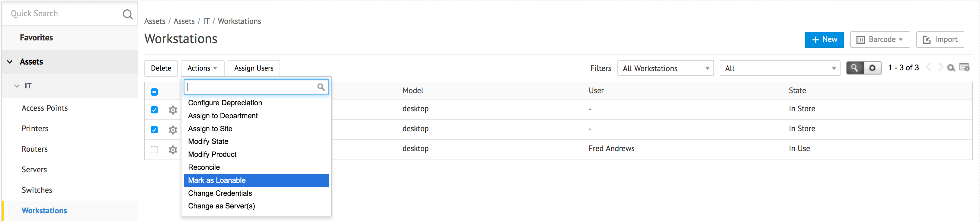980x222 pixels.
Task: Click the search field inside Actions menu
Action: click(x=251, y=87)
